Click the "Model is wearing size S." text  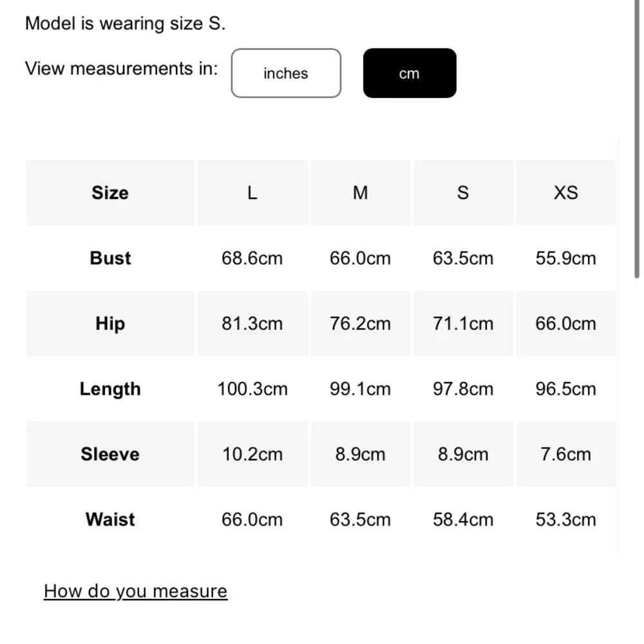coord(125,24)
